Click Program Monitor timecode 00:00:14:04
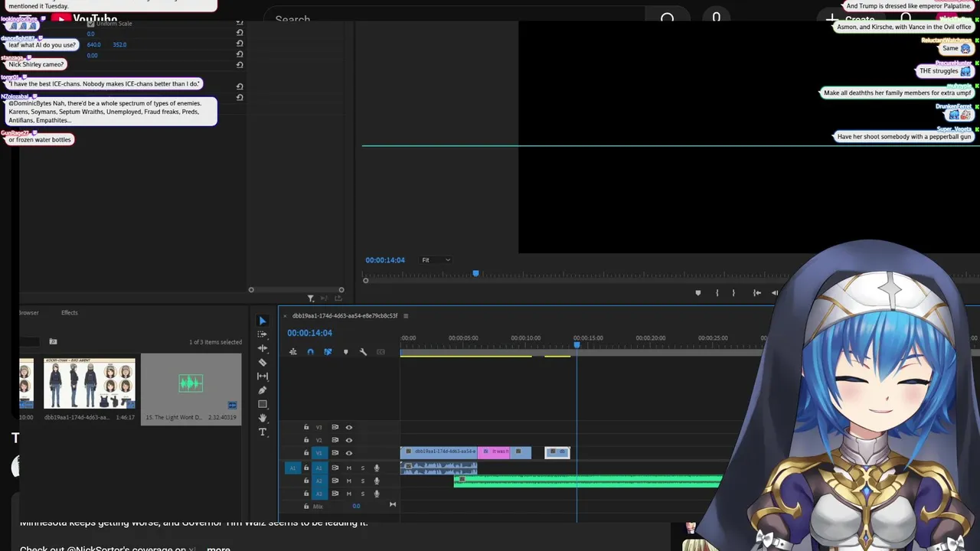The height and width of the screenshot is (551, 980). (x=385, y=260)
